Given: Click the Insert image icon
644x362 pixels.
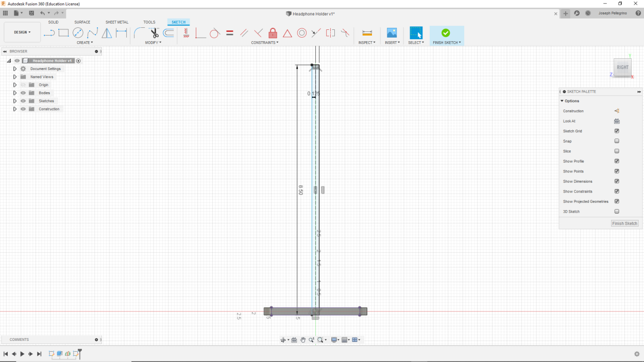Looking at the screenshot, I should coord(392,33).
